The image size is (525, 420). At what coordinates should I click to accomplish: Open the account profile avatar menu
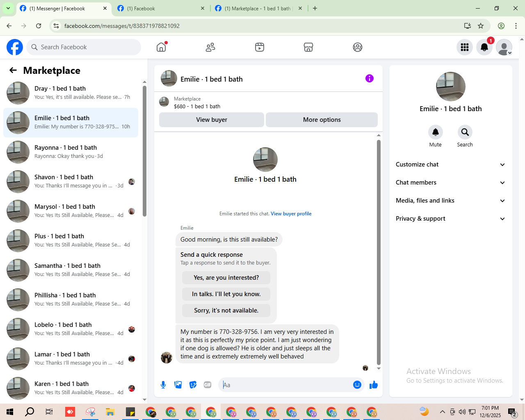click(x=504, y=47)
